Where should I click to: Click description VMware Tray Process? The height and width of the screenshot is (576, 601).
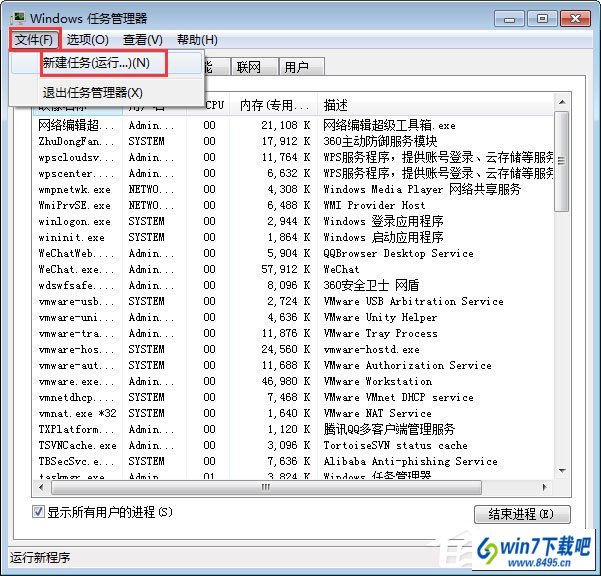click(x=380, y=333)
